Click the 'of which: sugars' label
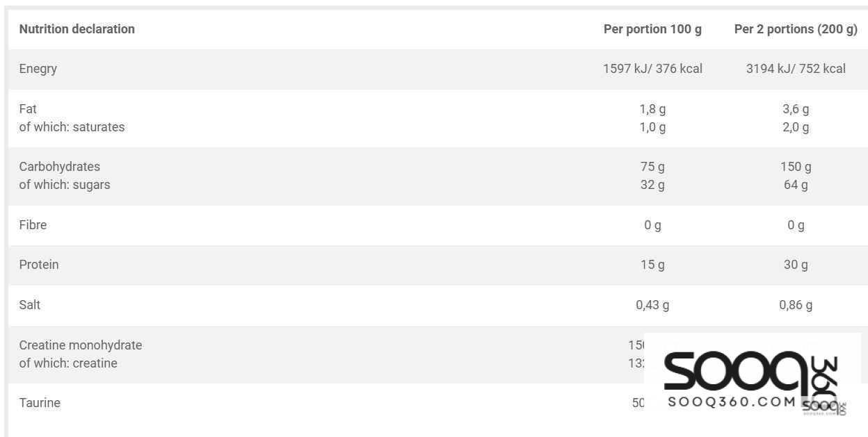The height and width of the screenshot is (437, 868). coord(65,185)
